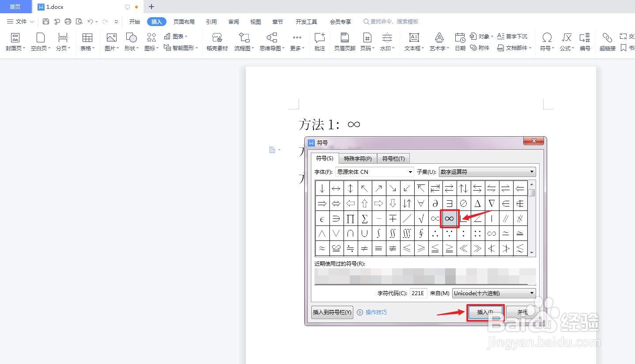Screen dimensions: 635x364
Task: Open the 稻壳素材 materials store
Action: pos(217,42)
